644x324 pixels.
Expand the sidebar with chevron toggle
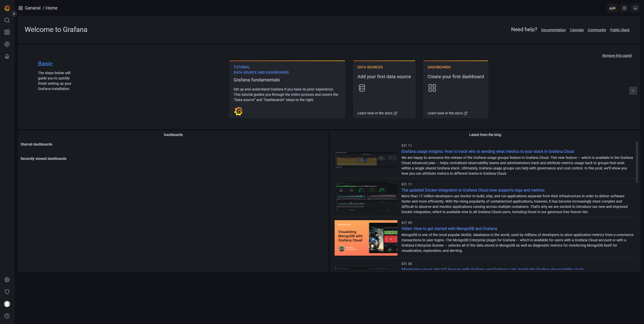(14, 14)
